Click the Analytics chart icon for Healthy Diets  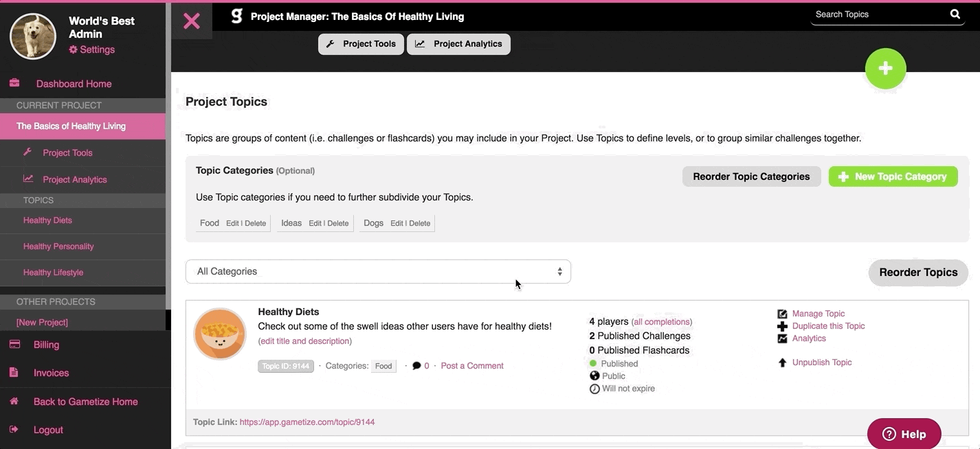(782, 338)
